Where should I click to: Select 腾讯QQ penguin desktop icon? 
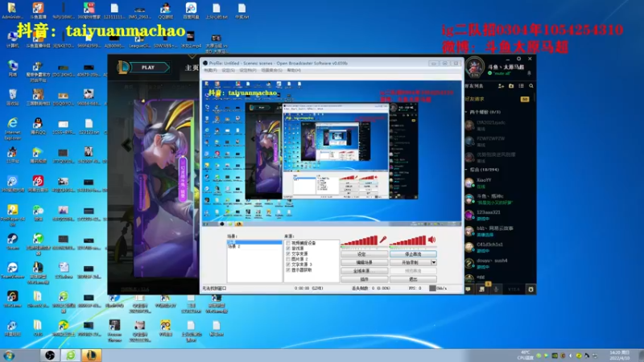(x=38, y=126)
